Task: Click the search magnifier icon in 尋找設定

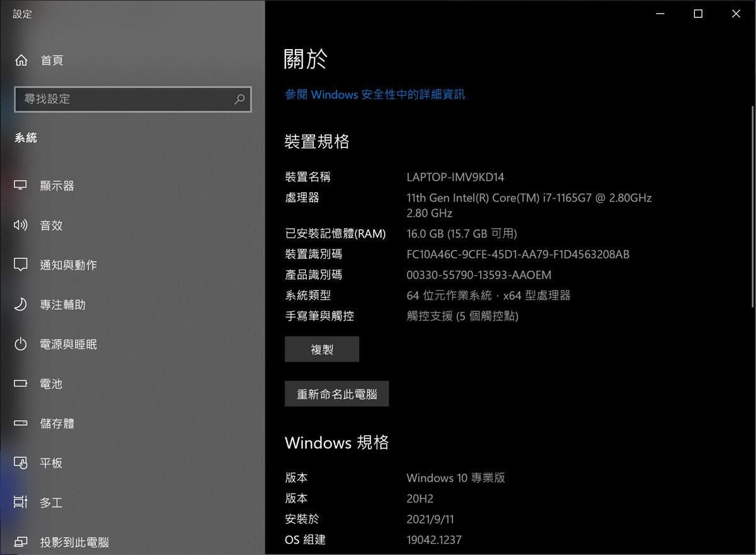Action: tap(239, 100)
